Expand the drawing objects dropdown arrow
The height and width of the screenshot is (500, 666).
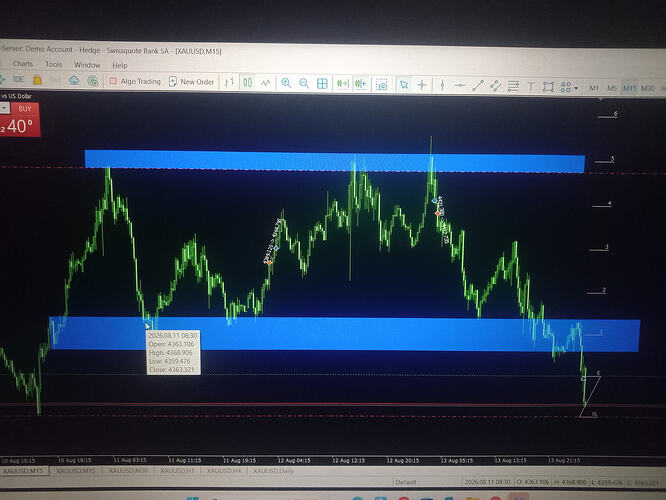[x=576, y=88]
